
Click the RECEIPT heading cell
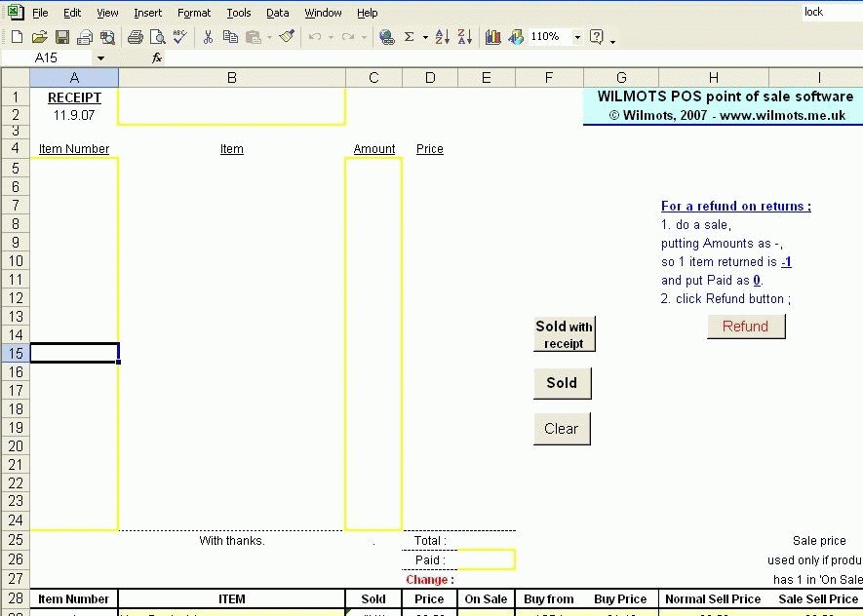coord(74,97)
